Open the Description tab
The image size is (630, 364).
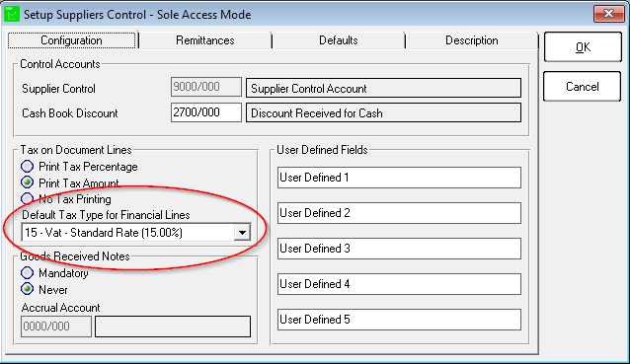pyautogui.click(x=472, y=40)
